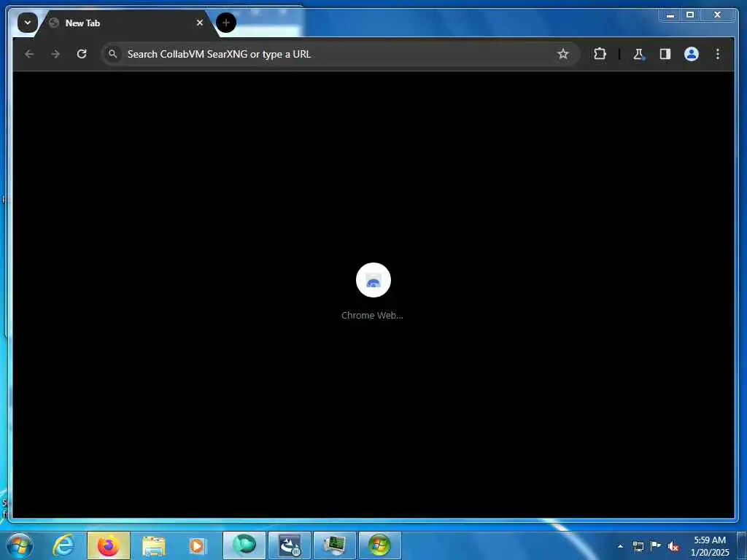
Task: Launch Internet Explorer from the taskbar
Action: click(63, 545)
